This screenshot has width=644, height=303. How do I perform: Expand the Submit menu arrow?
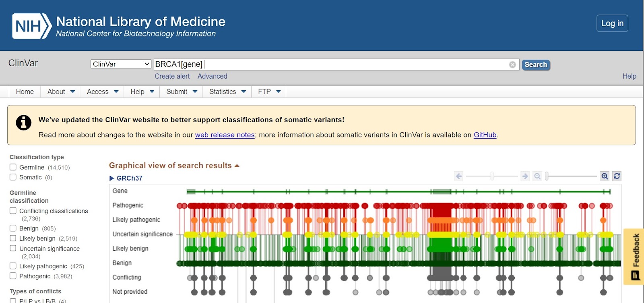[195, 92]
